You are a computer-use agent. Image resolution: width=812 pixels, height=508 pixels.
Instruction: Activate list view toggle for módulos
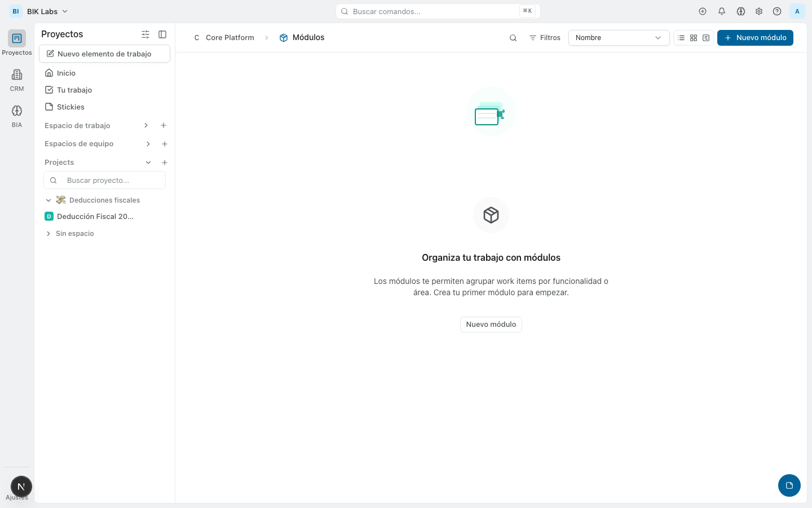pyautogui.click(x=681, y=38)
